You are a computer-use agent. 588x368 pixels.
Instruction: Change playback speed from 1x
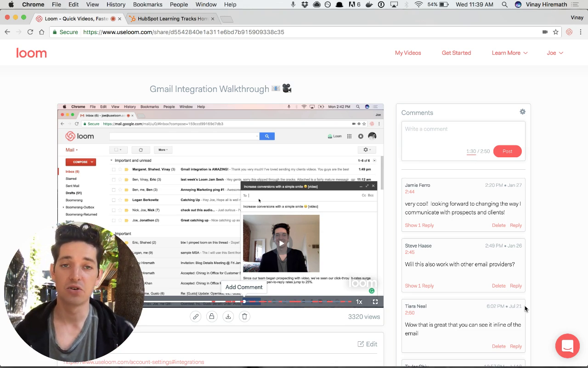click(359, 301)
